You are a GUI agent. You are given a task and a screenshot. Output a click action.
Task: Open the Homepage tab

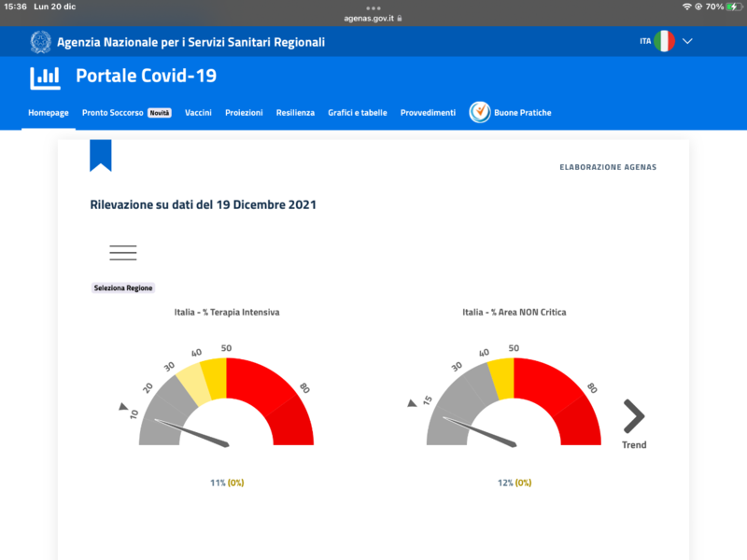coord(49,113)
